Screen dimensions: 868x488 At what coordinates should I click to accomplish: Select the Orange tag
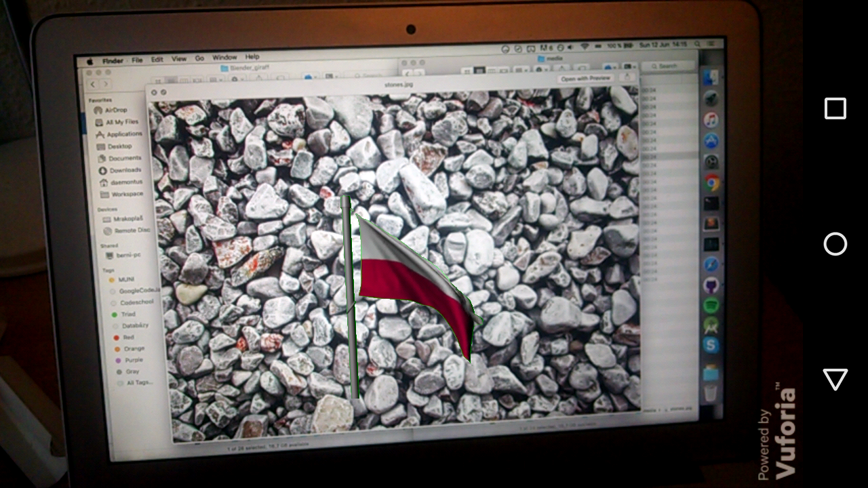[x=130, y=349]
